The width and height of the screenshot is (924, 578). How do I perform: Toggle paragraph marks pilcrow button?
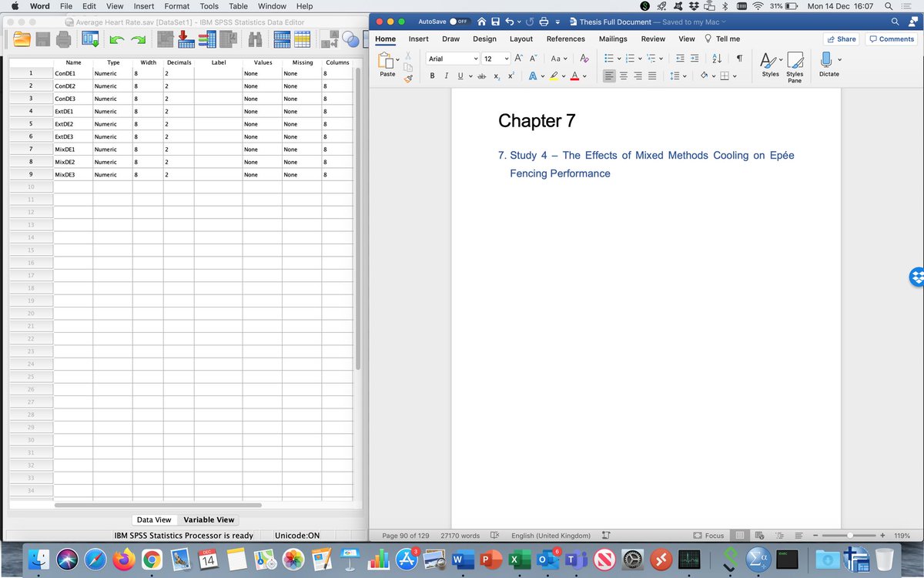coord(739,59)
